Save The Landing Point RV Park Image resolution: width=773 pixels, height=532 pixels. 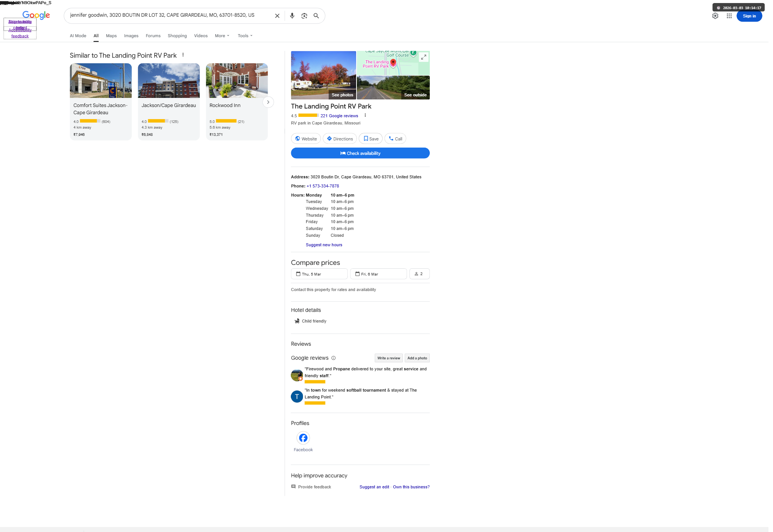(x=371, y=139)
